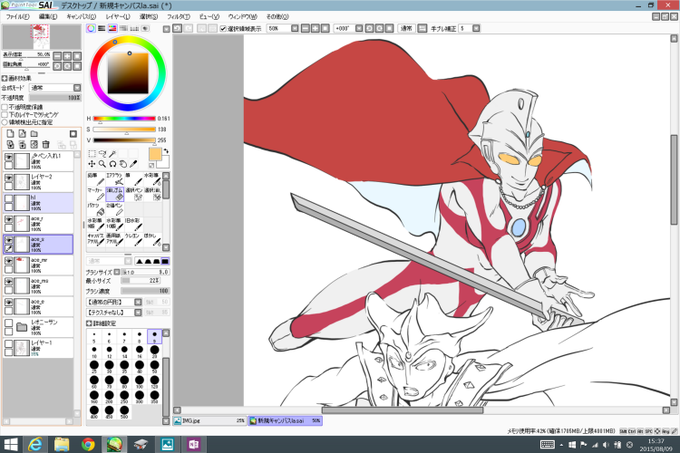Toggle the HSV sliders panel icon

click(x=112, y=28)
